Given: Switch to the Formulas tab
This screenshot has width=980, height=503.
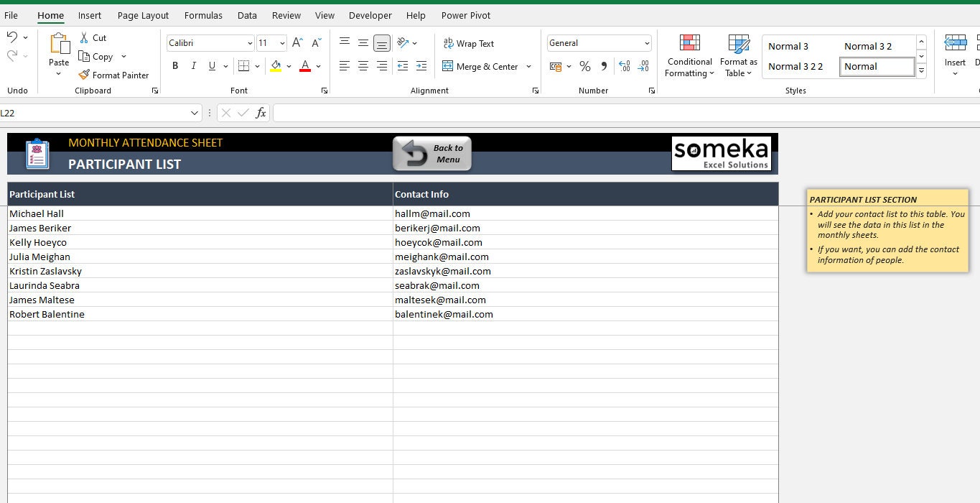Looking at the screenshot, I should coord(203,15).
